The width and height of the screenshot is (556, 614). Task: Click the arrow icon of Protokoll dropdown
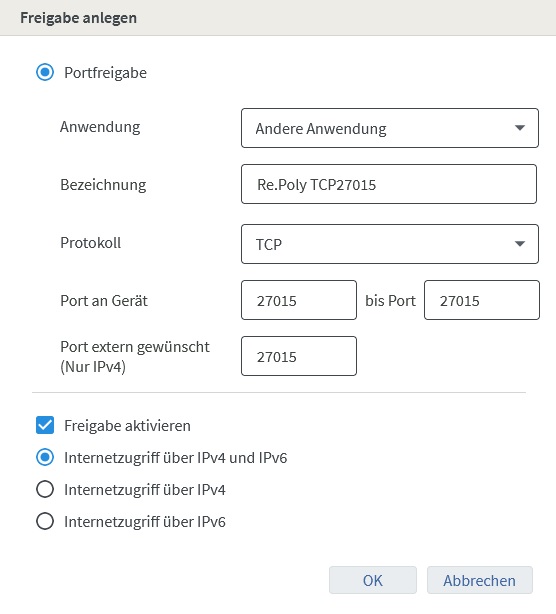[520, 244]
